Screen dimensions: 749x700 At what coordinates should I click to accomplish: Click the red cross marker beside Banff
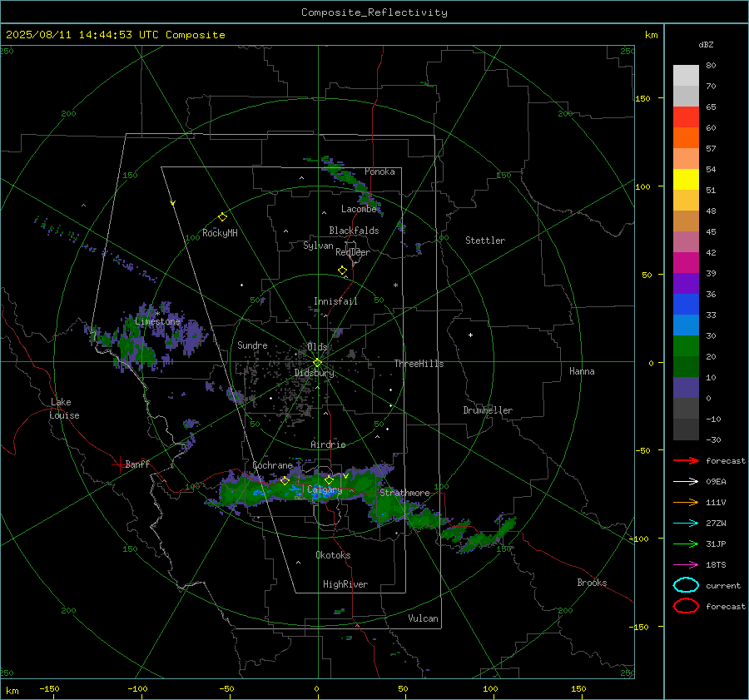(x=119, y=464)
